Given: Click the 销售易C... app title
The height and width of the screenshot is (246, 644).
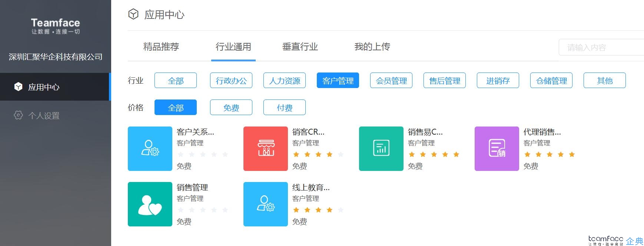Looking at the screenshot, I should pos(425,132).
